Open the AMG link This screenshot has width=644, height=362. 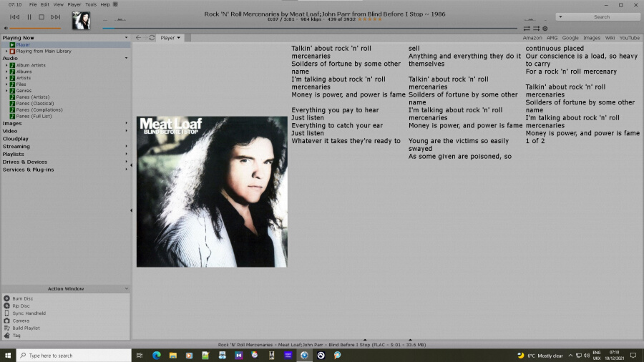(552, 38)
